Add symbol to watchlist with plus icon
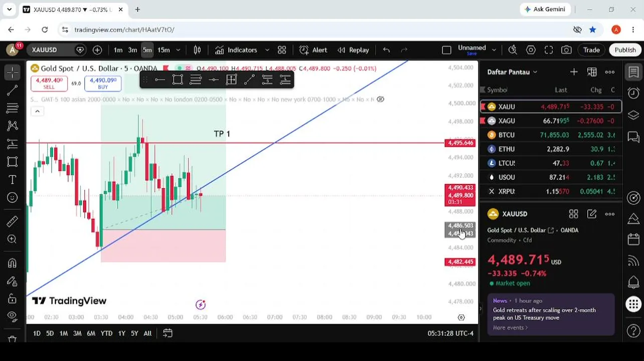Screen dimensions: 644x361 574,72
